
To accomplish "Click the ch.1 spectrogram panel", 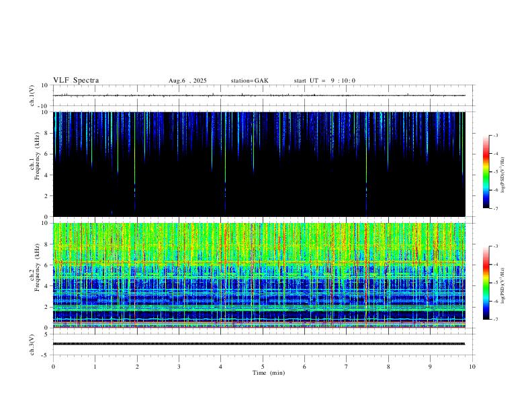I will click(x=259, y=164).
